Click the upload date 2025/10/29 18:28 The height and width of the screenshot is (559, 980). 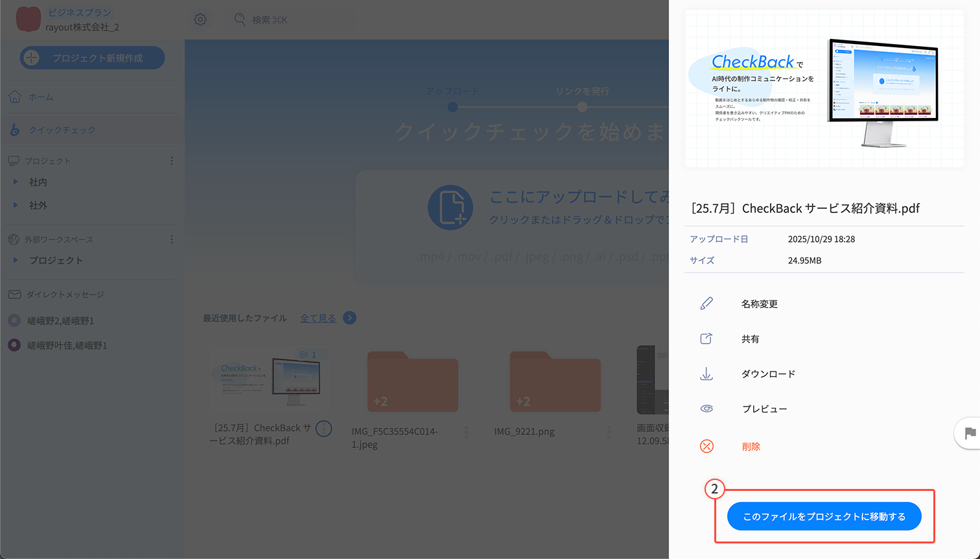pyautogui.click(x=821, y=239)
